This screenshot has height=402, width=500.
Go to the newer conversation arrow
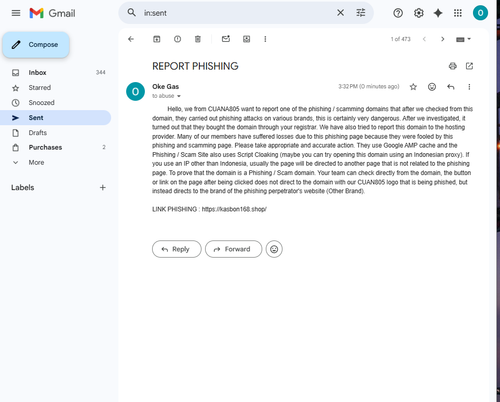(424, 39)
